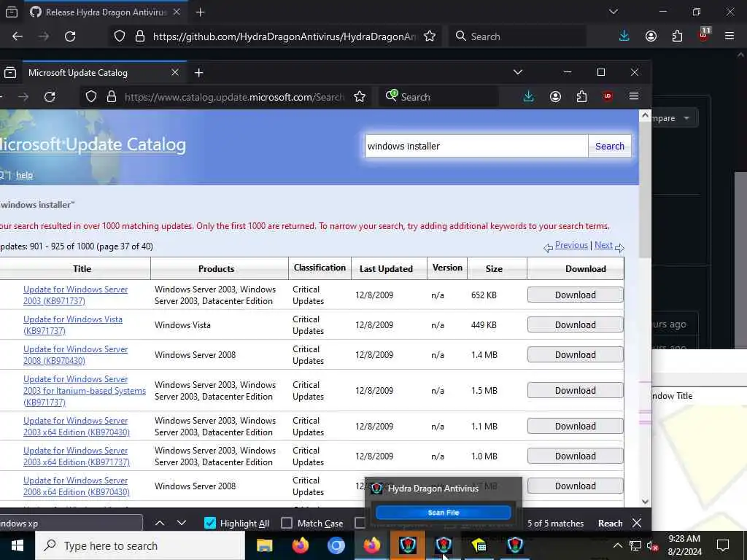Click catalog Search button

pos(610,146)
